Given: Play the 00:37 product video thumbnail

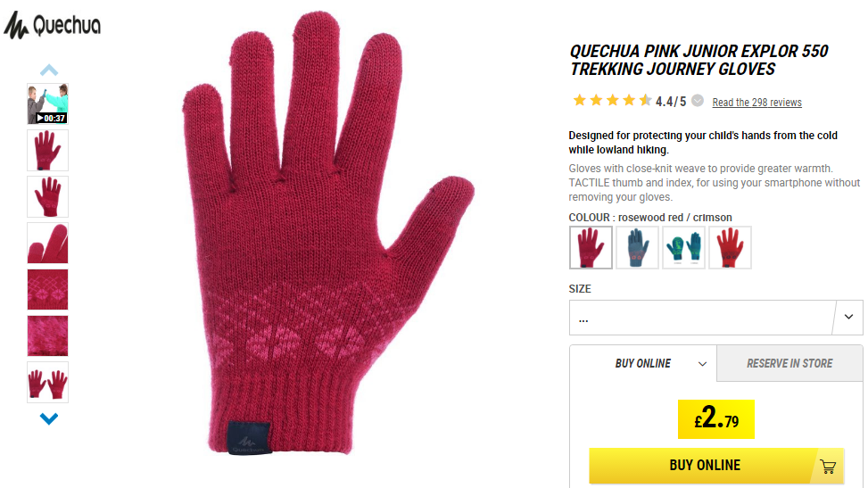Looking at the screenshot, I should (47, 103).
